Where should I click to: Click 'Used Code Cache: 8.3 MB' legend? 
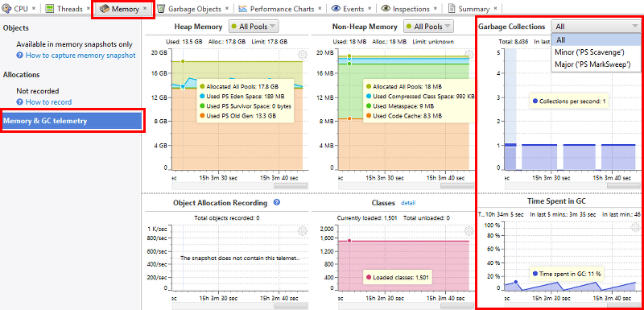pyautogui.click(x=404, y=116)
